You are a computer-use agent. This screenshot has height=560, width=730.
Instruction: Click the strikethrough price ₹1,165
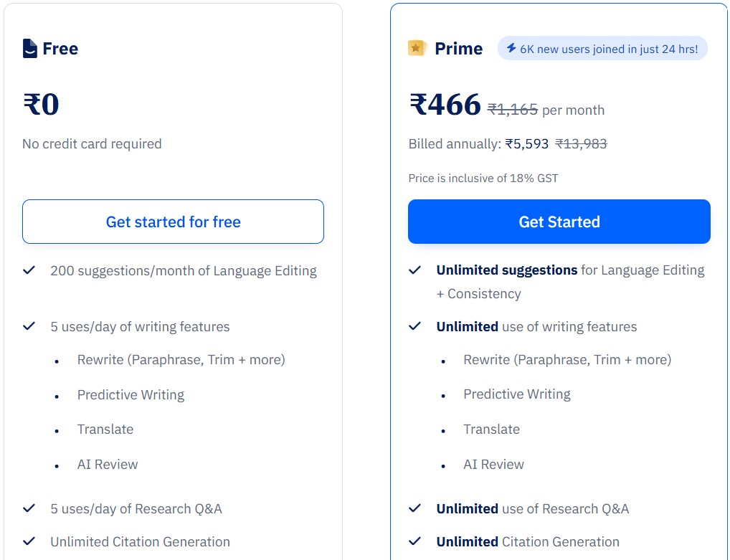(512, 109)
